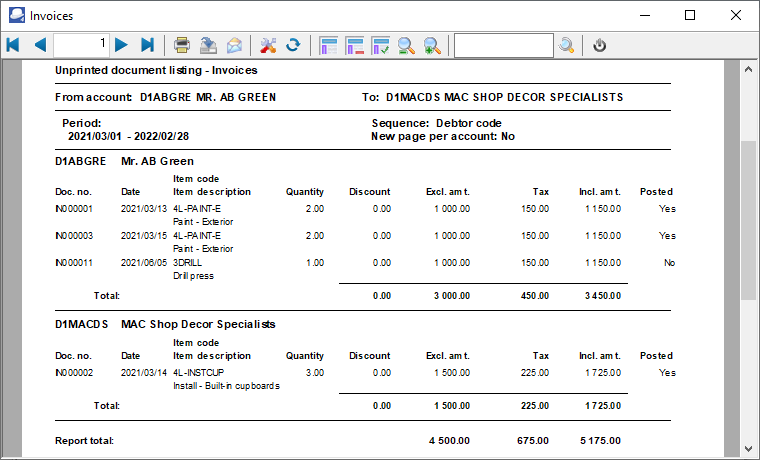
Task: Click 'Drill press' item description
Action: tap(193, 276)
